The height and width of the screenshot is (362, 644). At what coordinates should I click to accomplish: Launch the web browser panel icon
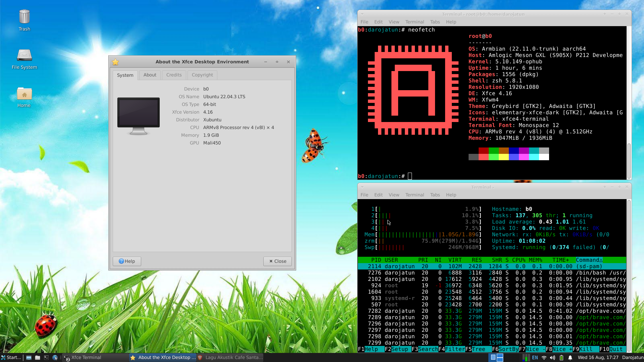(55, 358)
